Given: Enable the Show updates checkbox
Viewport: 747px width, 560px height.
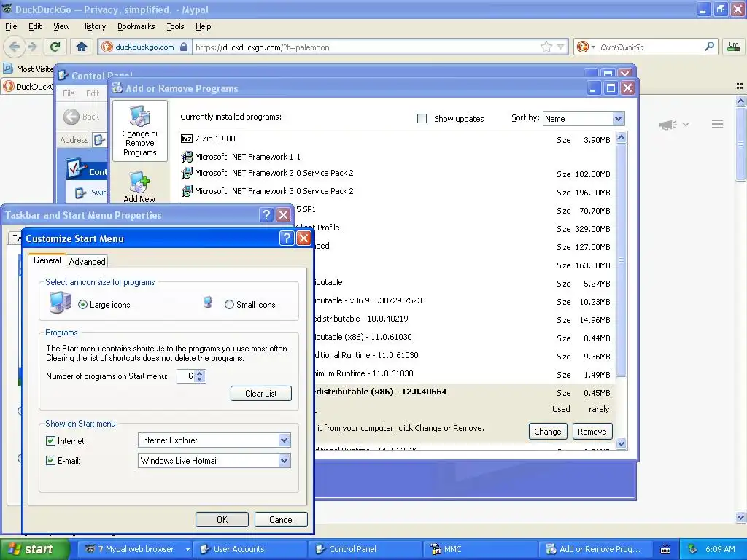Looking at the screenshot, I should coord(422,119).
